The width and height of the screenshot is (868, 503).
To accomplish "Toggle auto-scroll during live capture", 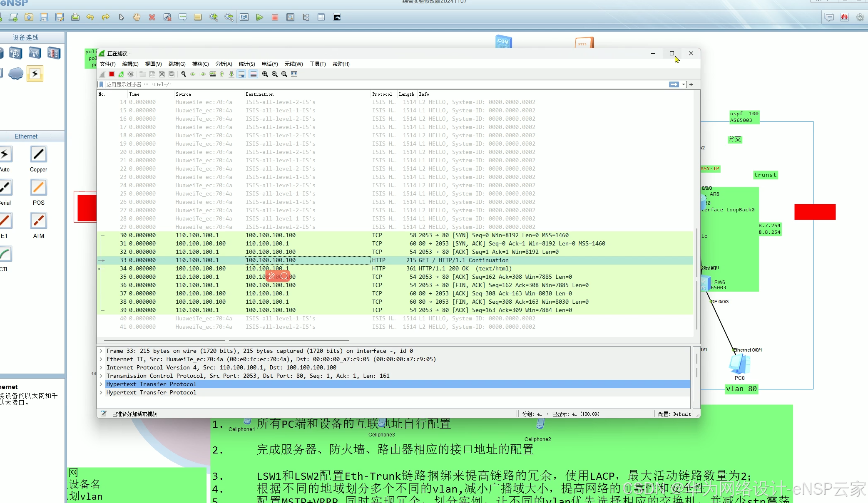I will click(242, 74).
